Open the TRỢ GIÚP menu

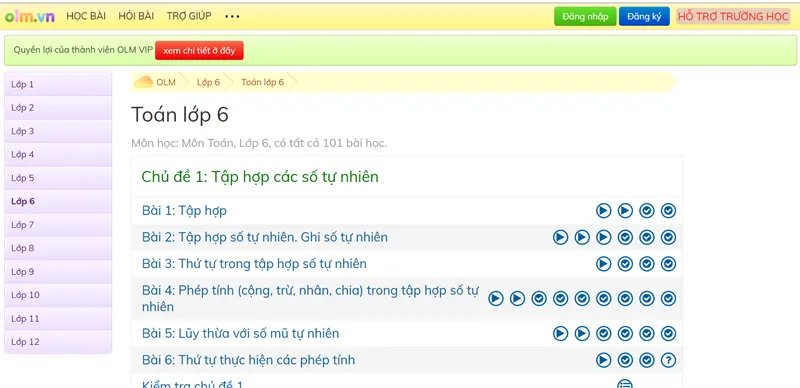point(189,16)
